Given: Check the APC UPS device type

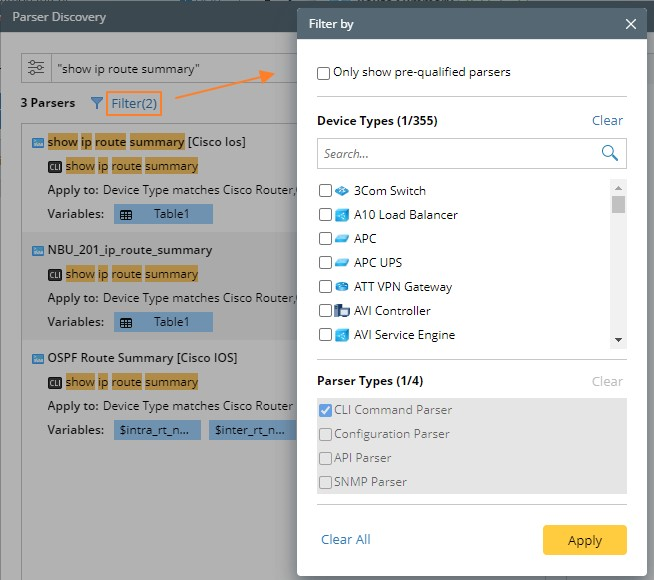Looking at the screenshot, I should [325, 263].
